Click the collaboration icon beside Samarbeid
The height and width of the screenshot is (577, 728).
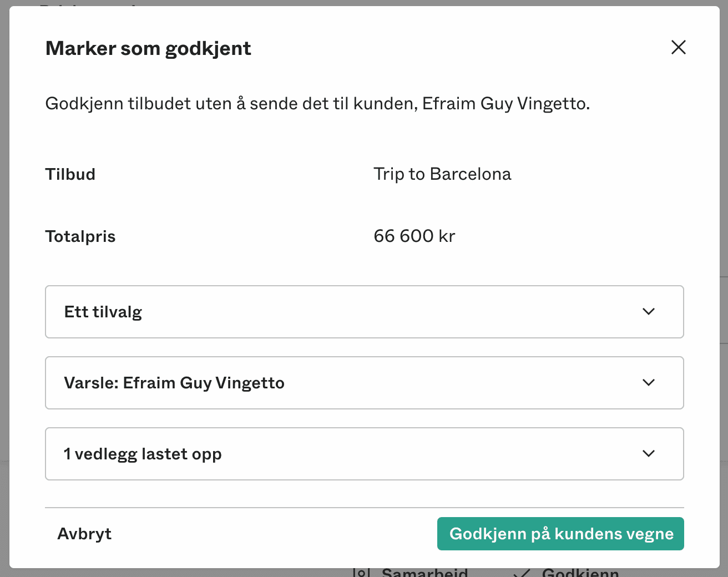pos(361,571)
